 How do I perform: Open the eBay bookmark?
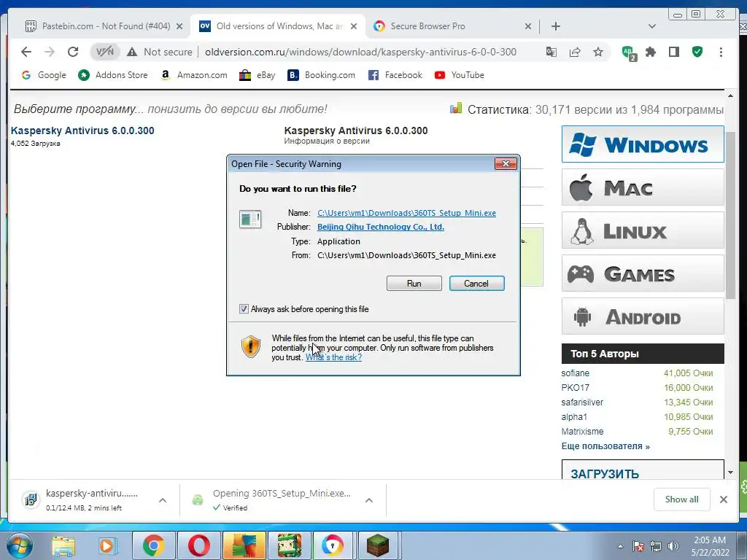click(x=258, y=75)
